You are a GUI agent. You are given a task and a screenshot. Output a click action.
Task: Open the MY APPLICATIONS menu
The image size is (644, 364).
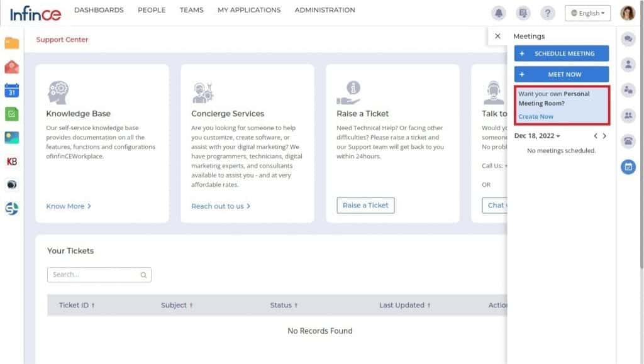[249, 10]
